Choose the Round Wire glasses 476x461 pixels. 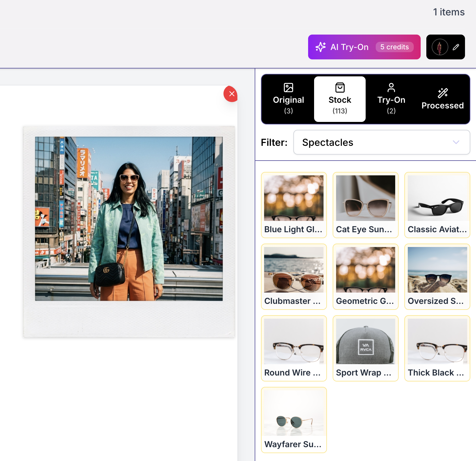click(x=294, y=348)
